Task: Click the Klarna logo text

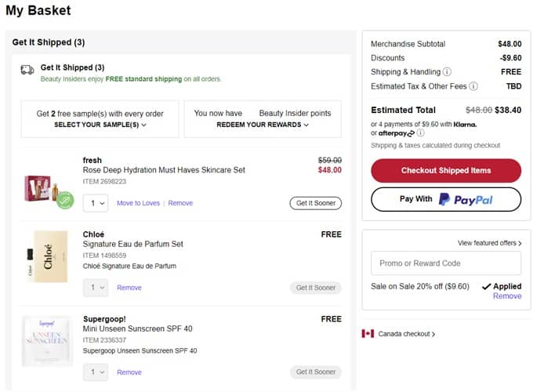Action: tap(464, 124)
